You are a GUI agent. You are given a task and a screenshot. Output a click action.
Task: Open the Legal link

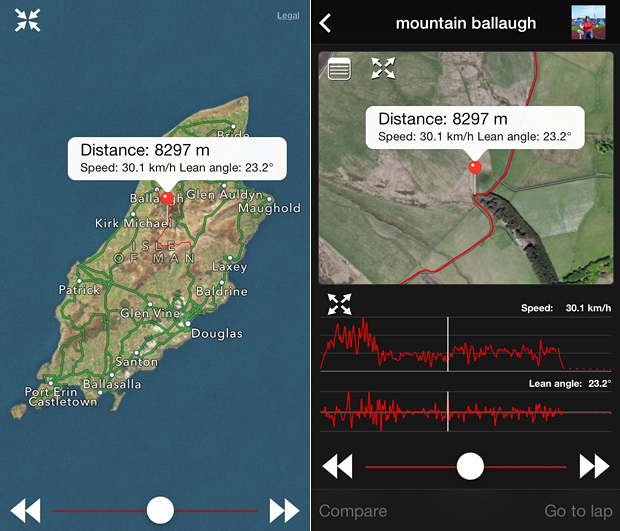click(x=287, y=16)
